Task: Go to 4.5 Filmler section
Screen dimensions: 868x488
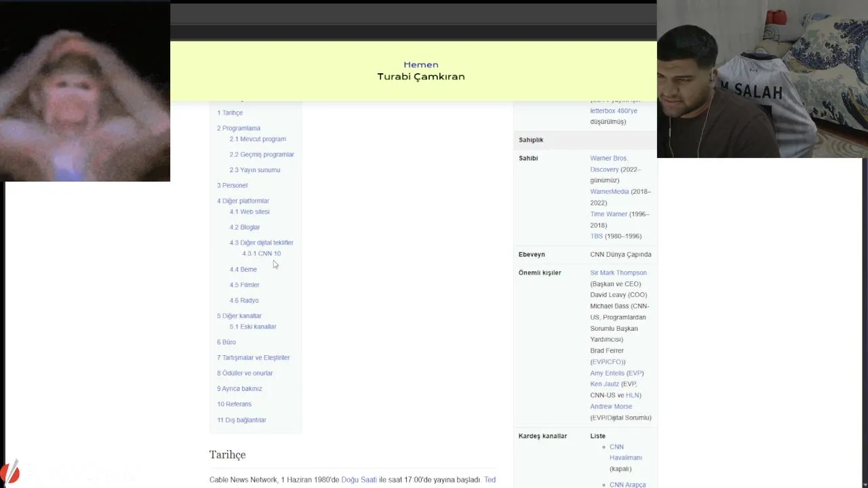Action: pyautogui.click(x=244, y=285)
